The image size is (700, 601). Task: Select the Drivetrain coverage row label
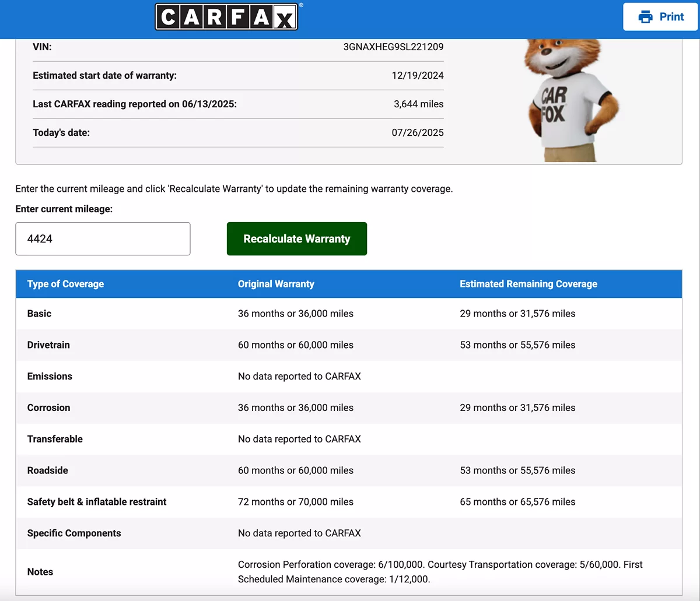click(x=48, y=345)
